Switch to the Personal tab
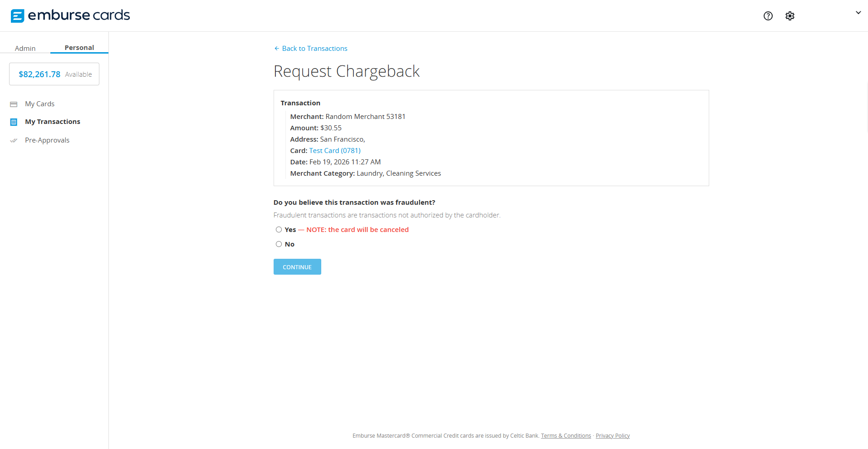 79,48
